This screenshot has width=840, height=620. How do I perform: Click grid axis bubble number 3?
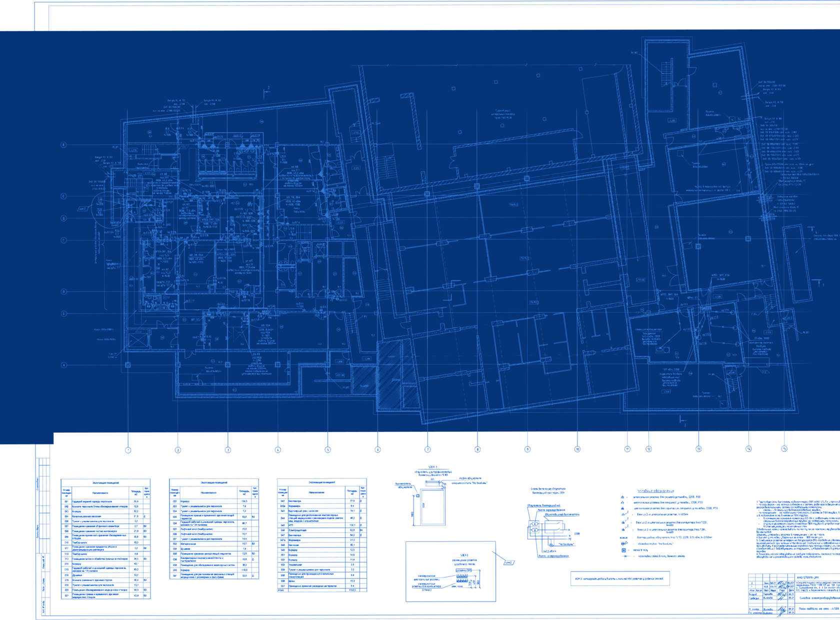(x=228, y=450)
